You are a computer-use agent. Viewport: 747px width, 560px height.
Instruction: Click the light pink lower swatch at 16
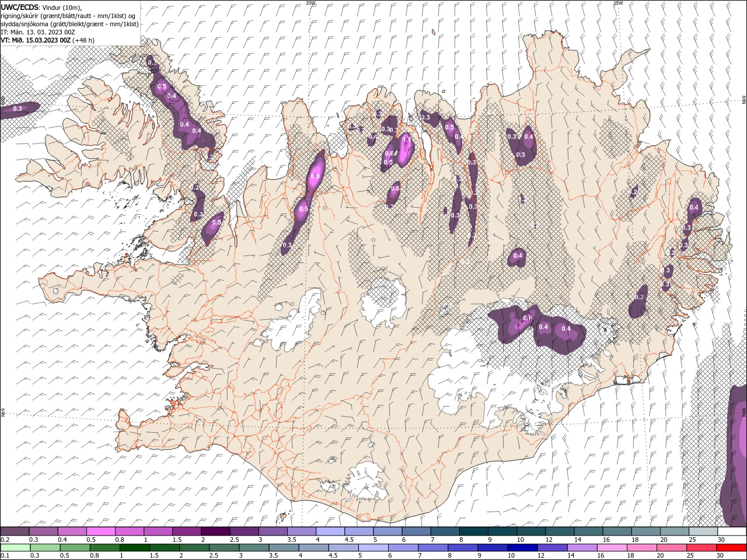pyautogui.click(x=613, y=548)
